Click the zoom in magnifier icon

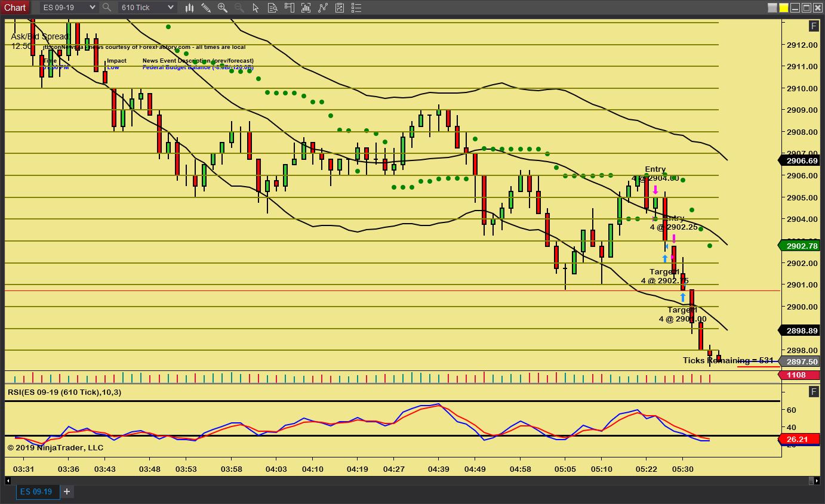point(223,7)
